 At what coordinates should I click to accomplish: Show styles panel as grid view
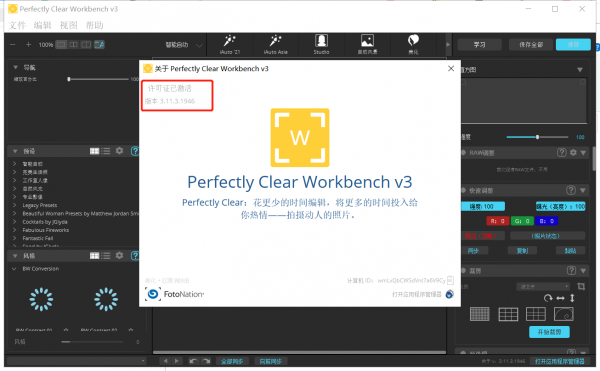point(95,255)
